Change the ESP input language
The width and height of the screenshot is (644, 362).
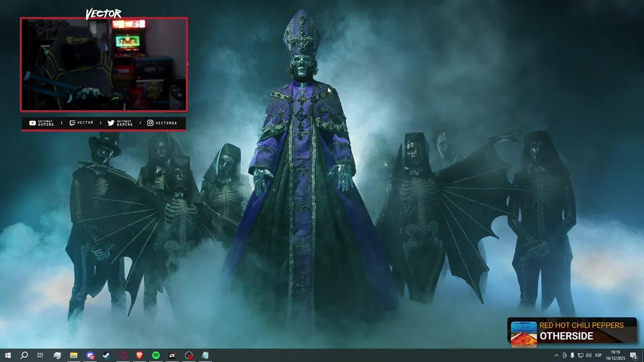pyautogui.click(x=599, y=355)
